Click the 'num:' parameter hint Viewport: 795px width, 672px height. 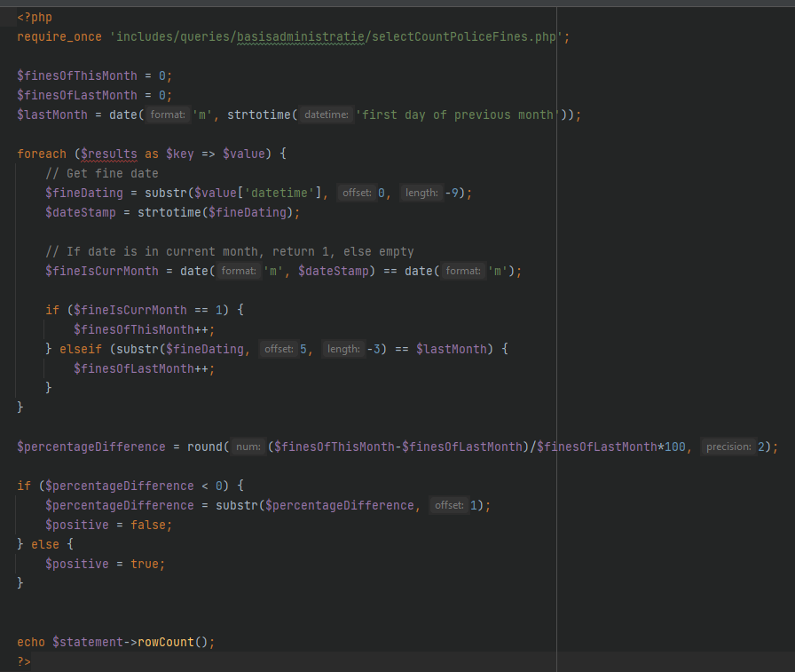click(248, 447)
